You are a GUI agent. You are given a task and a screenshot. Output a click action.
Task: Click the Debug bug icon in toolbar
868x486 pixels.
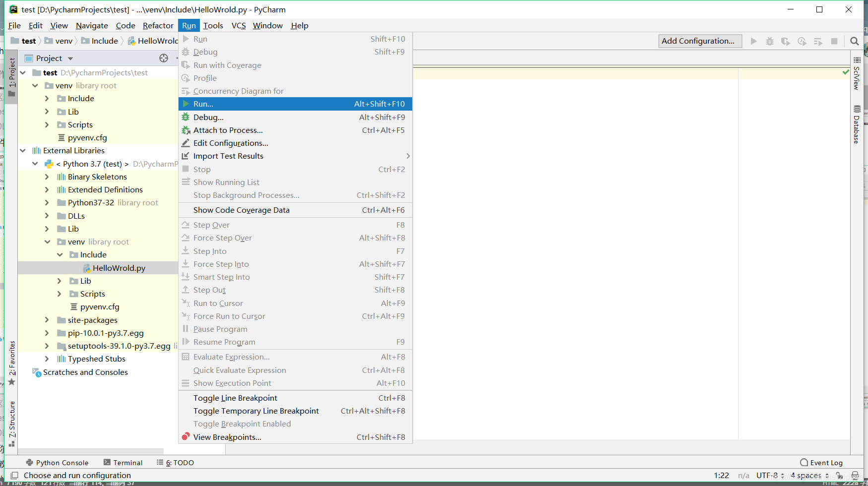(x=769, y=41)
